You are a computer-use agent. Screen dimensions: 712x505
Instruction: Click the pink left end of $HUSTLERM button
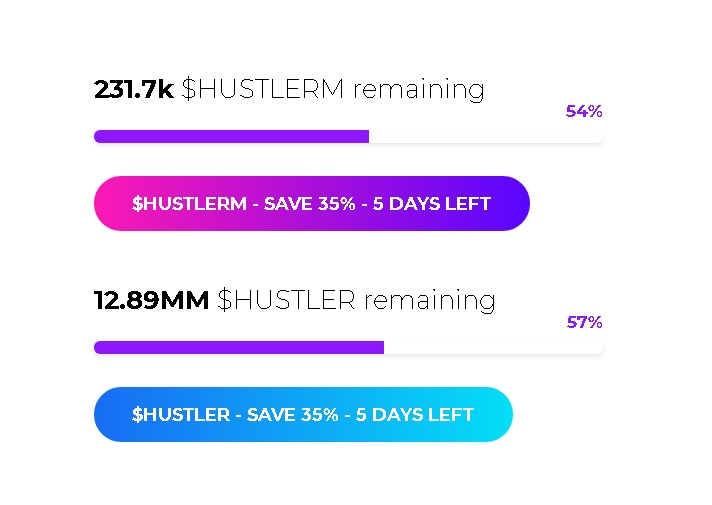pyautogui.click(x=109, y=203)
